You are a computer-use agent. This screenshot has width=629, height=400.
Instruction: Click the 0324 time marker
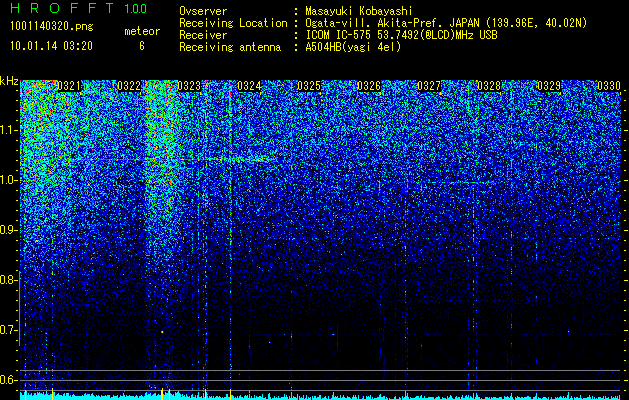coord(249,86)
